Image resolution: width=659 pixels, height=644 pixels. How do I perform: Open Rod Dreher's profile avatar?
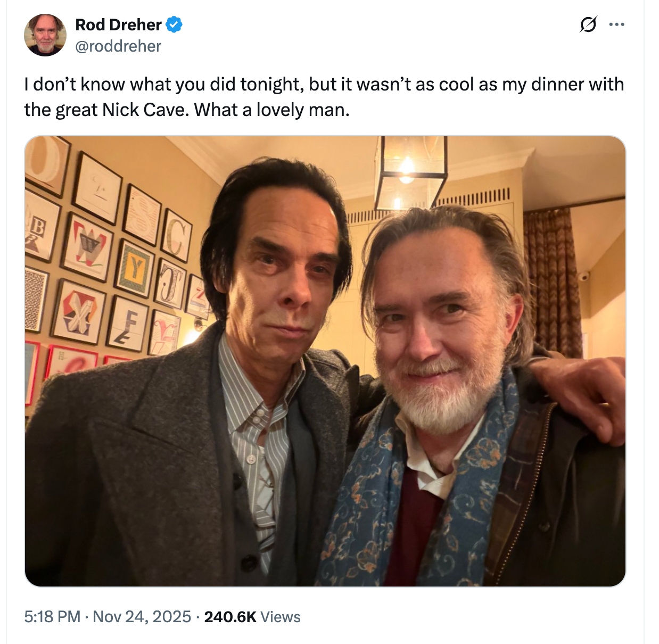coord(45,35)
